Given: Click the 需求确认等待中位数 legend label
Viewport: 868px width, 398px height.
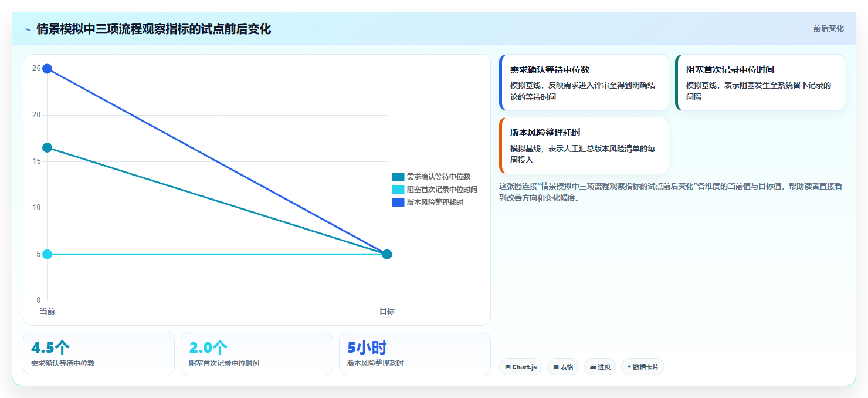Looking at the screenshot, I should [439, 177].
